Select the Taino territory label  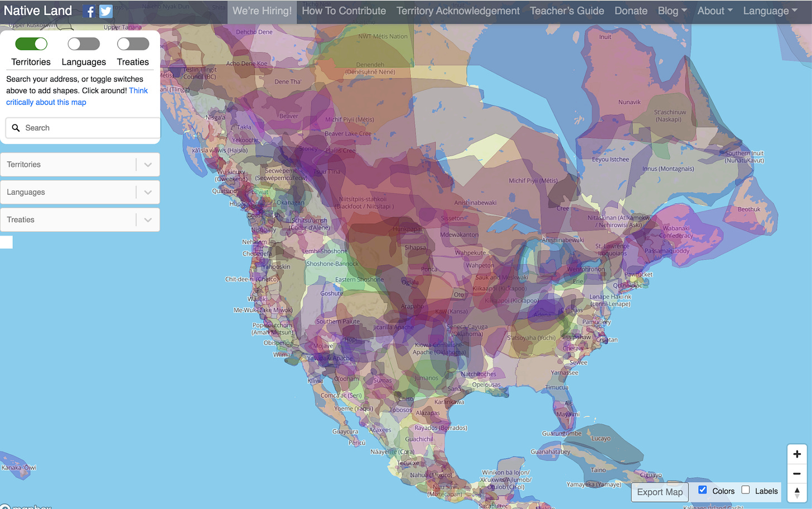coord(598,470)
